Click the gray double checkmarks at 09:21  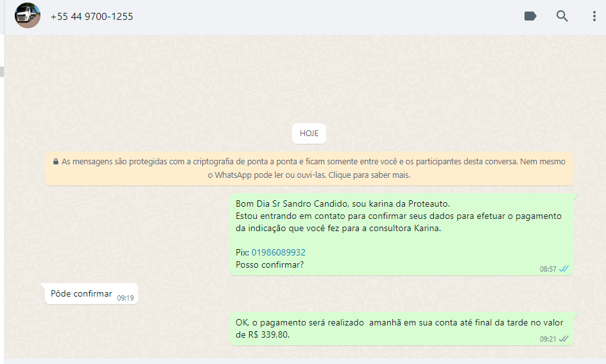(564, 338)
